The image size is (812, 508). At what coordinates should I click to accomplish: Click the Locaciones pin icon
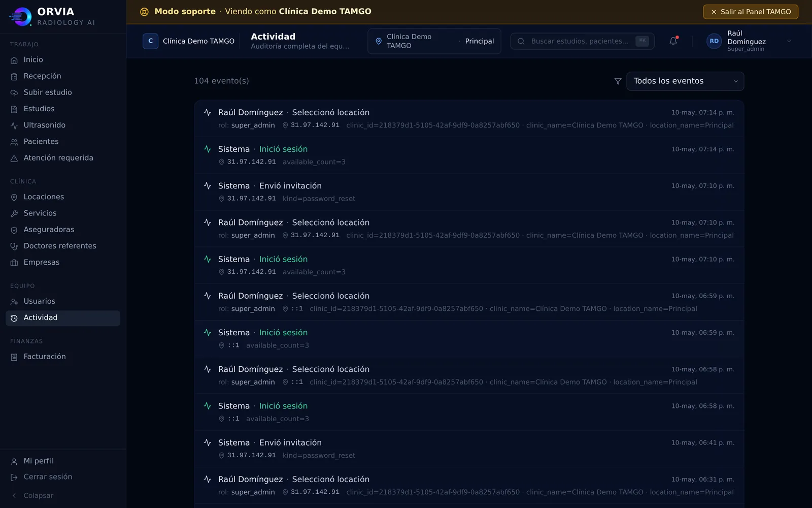tap(14, 197)
